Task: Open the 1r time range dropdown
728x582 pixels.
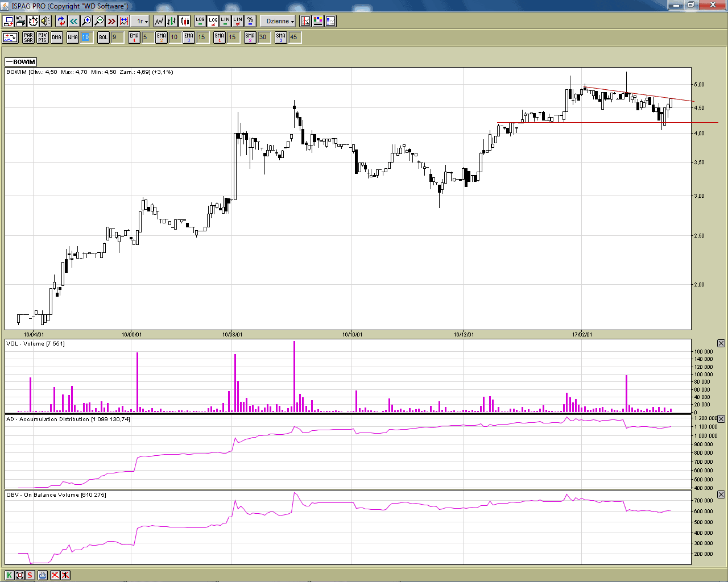Action: (x=142, y=21)
